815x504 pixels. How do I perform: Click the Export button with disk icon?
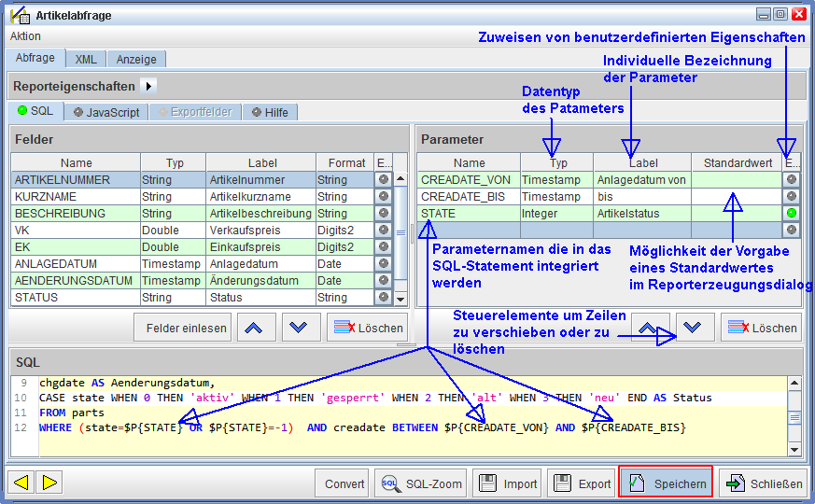coord(582,483)
